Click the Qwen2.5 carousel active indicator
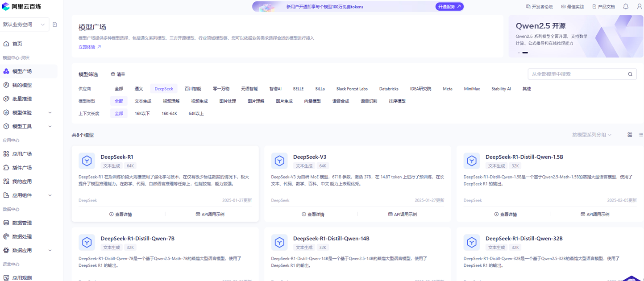The image size is (644, 281). click(x=525, y=53)
